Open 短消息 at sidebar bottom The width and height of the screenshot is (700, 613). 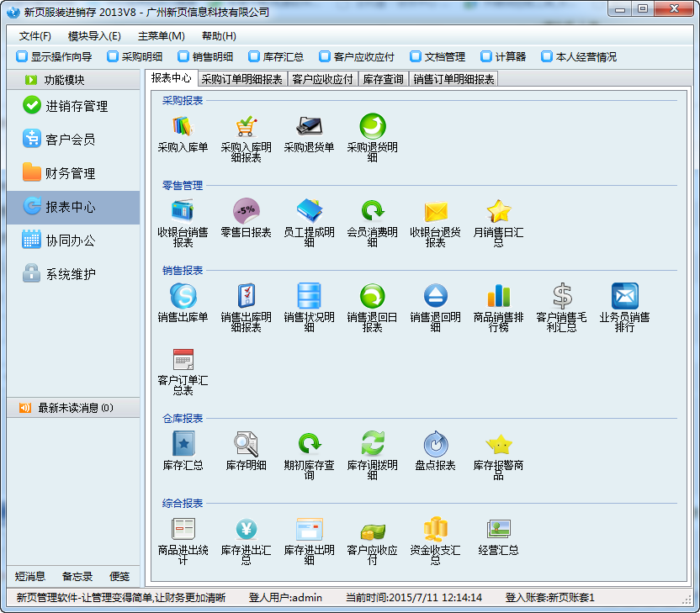pos(30,576)
